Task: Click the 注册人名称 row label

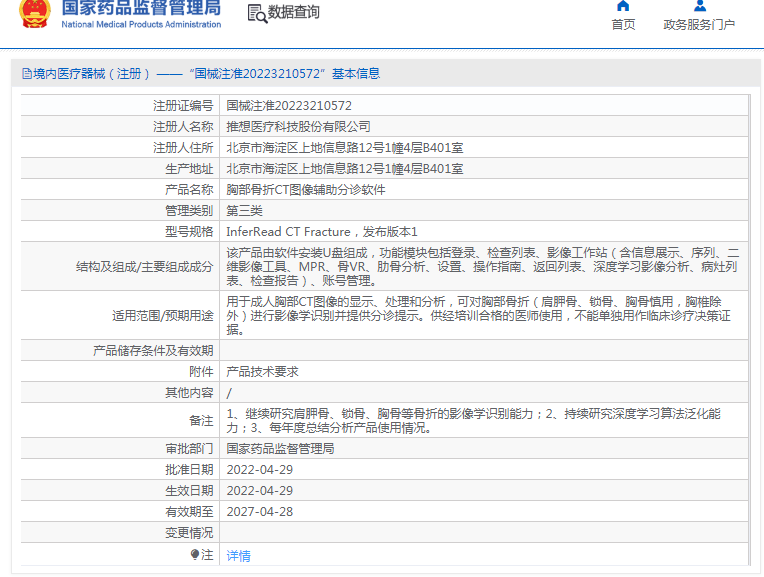Action: 183,127
